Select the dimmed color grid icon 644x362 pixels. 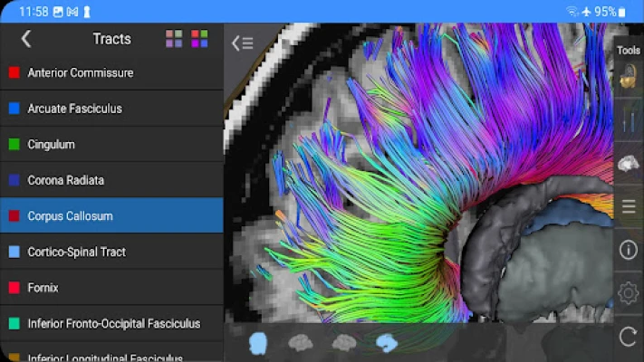(174, 39)
